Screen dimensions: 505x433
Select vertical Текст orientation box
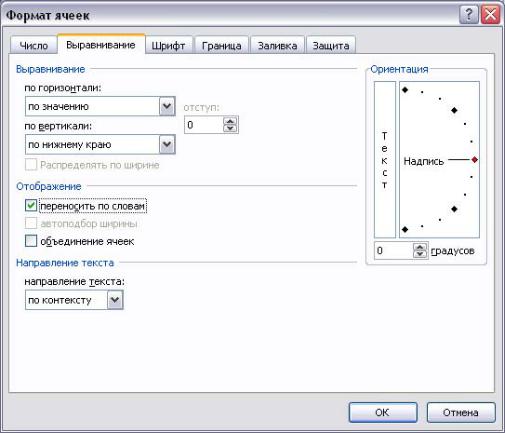coord(385,160)
